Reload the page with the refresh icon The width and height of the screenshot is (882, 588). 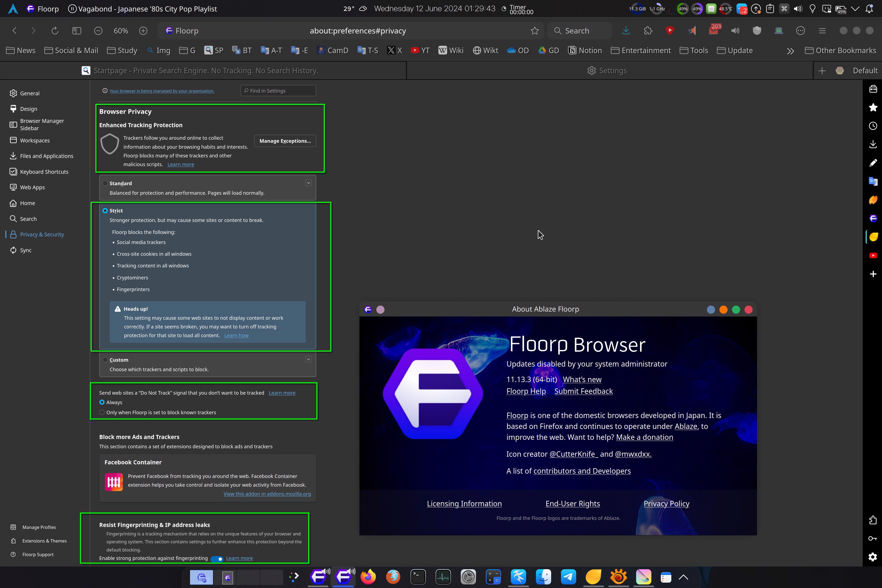(x=55, y=31)
